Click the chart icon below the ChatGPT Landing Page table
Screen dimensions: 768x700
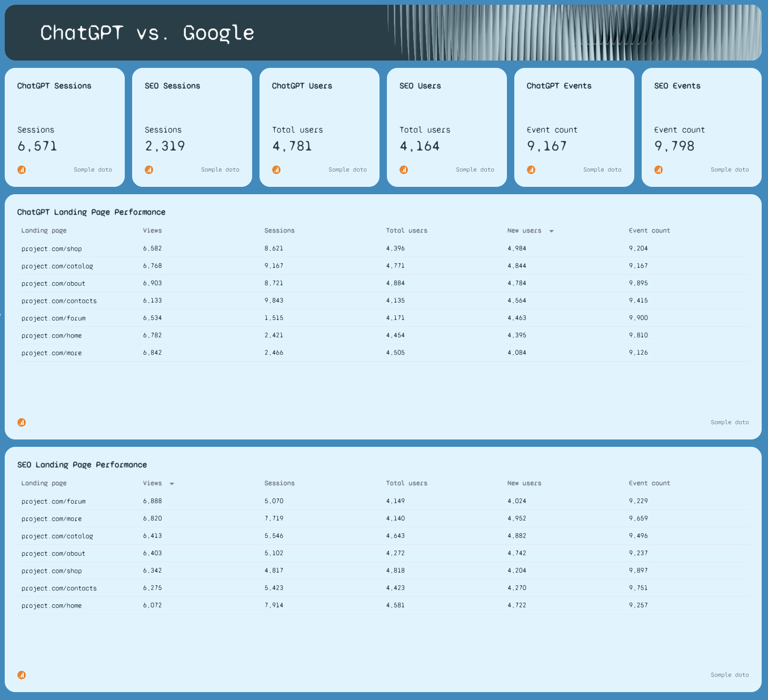tap(22, 422)
